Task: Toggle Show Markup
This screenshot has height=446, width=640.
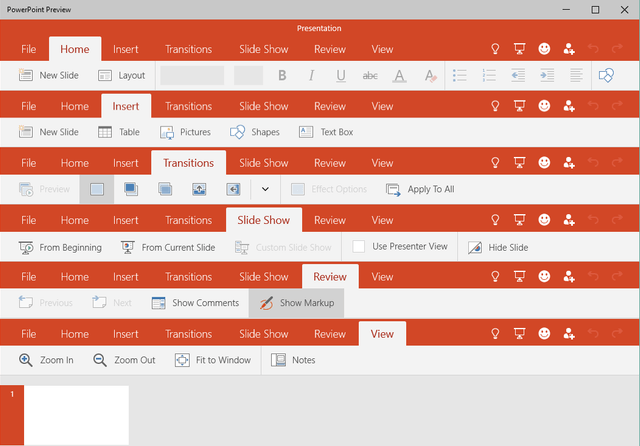Action: [x=296, y=303]
